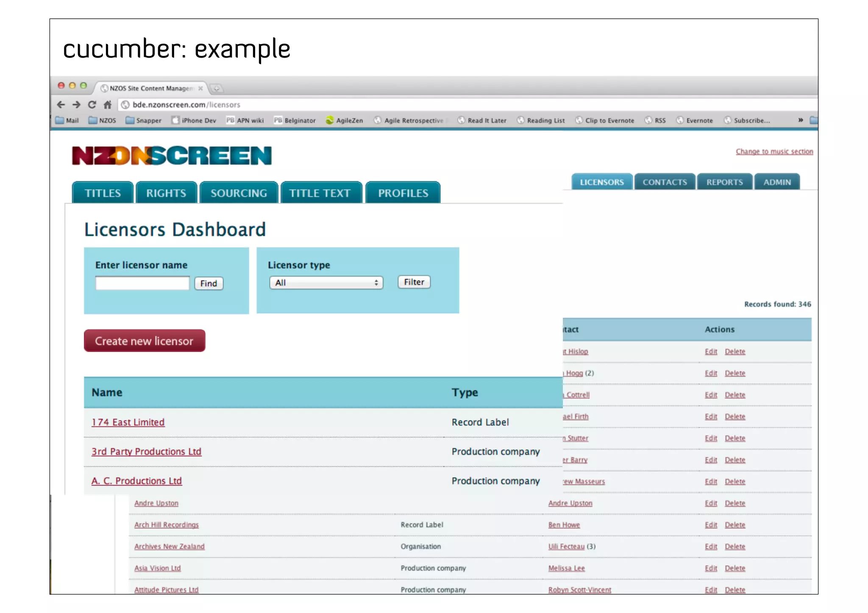Open the AgileZen bookmark
Screen dimensions: 868x613
(345, 120)
